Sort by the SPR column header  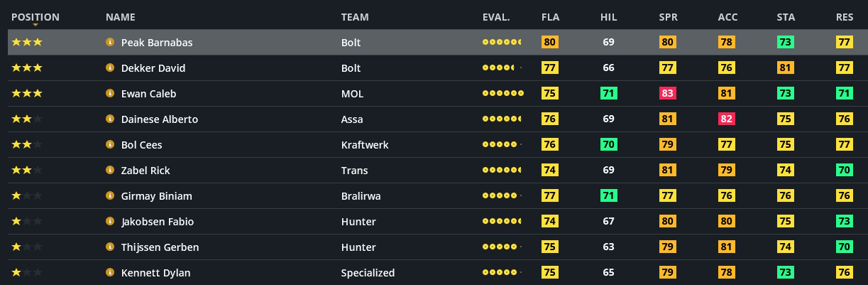click(667, 17)
